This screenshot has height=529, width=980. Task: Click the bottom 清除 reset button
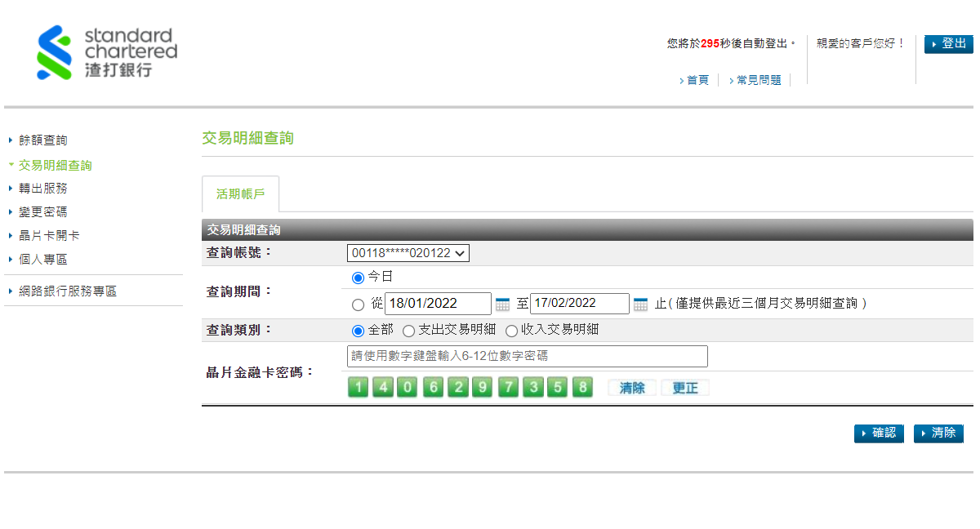click(938, 433)
